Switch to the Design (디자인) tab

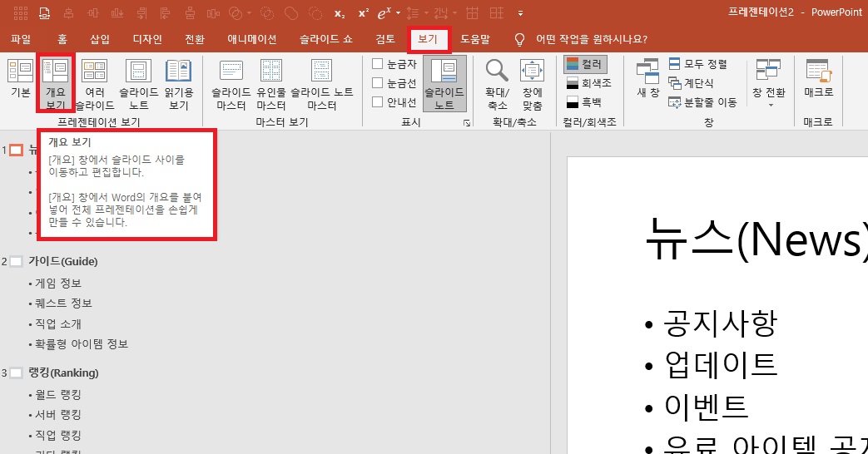[x=147, y=39]
